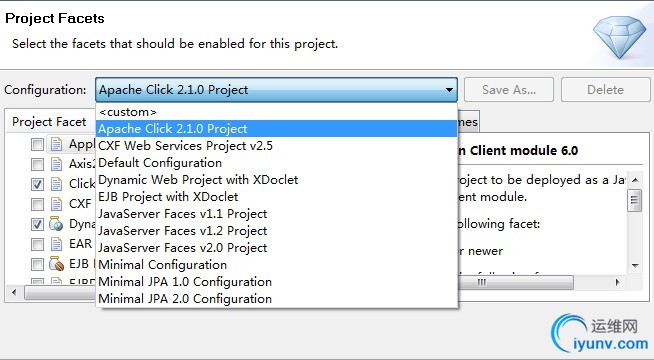Screen dimensions: 654x360
Task: Click the Axis2 facet document icon
Action: point(56,164)
